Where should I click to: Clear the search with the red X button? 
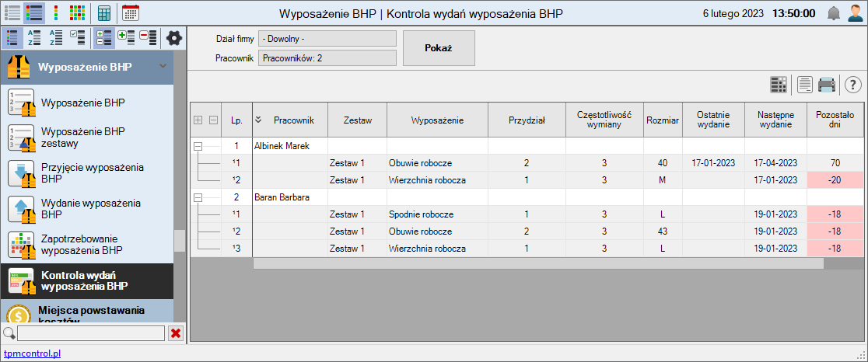(176, 332)
